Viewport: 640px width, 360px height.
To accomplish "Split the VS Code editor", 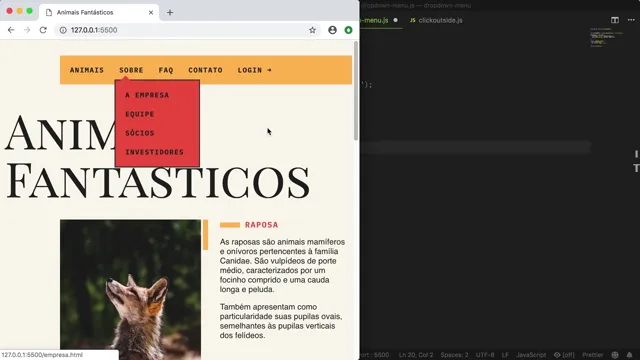I will point(615,20).
